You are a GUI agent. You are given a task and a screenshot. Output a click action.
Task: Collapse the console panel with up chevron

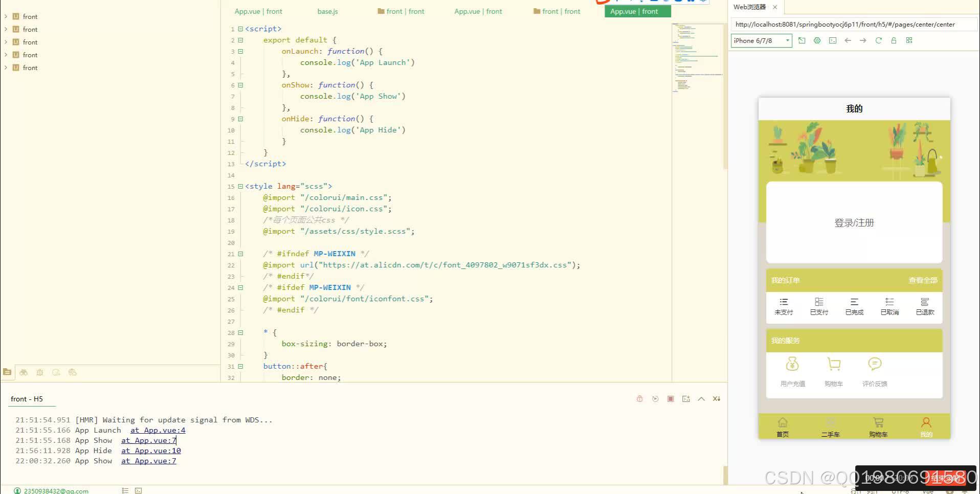[x=701, y=399]
